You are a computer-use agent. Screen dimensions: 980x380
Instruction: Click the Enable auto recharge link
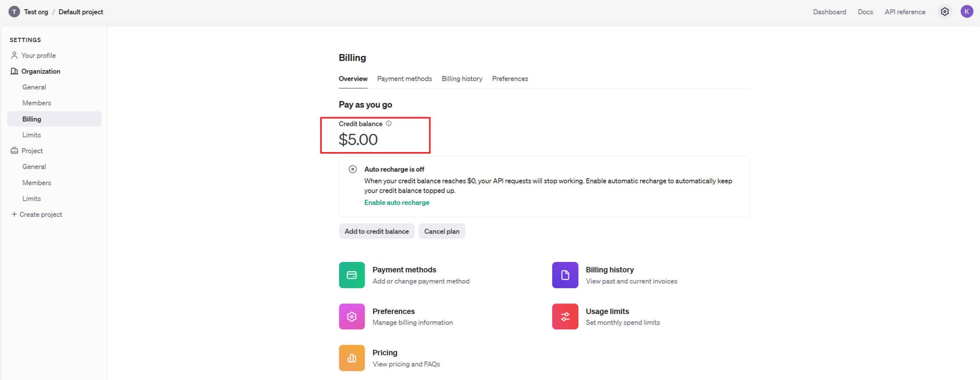click(397, 203)
